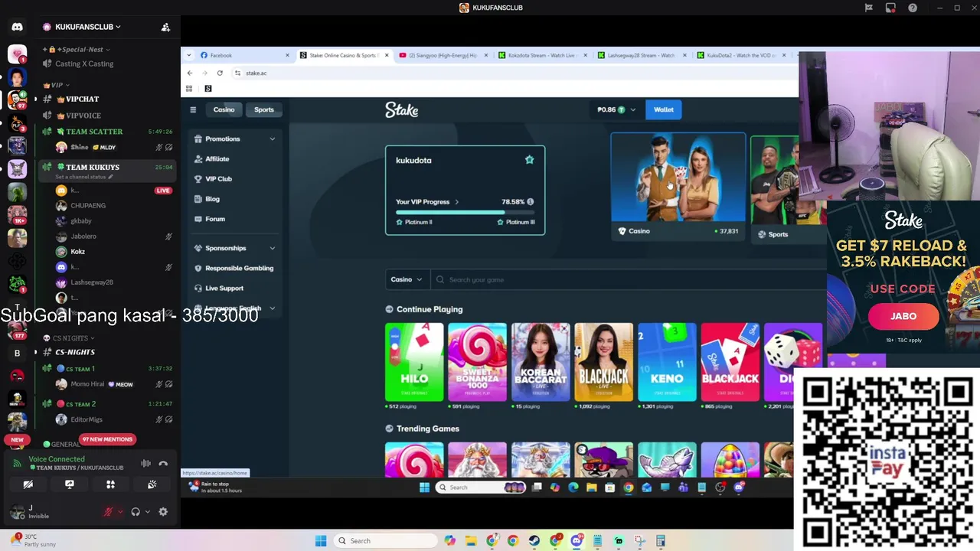980x551 pixels.
Task: Click the stake.ac address bar
Action: 513,73
